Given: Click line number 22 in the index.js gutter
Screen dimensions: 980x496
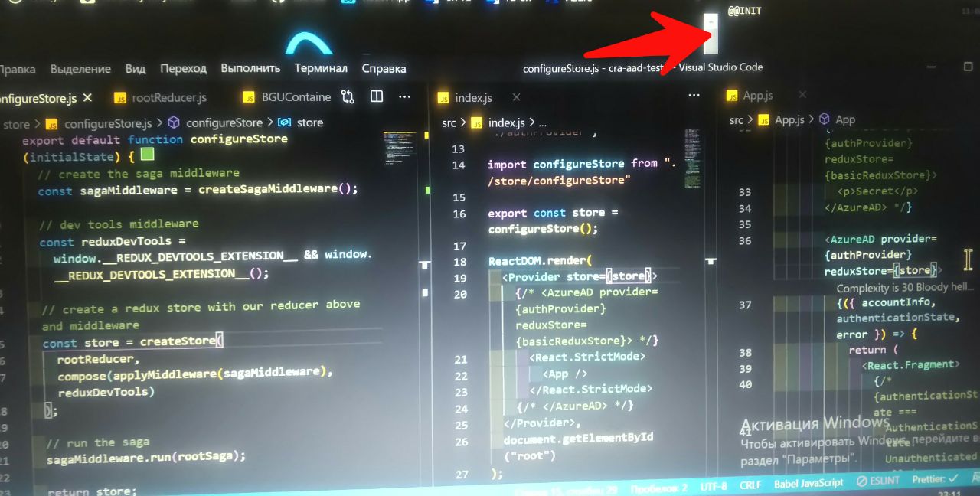Looking at the screenshot, I should tap(461, 376).
